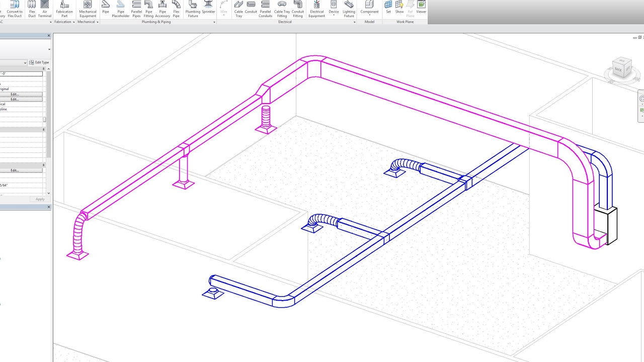
Task: Select the Pipe Fitting tool
Action: (149, 9)
